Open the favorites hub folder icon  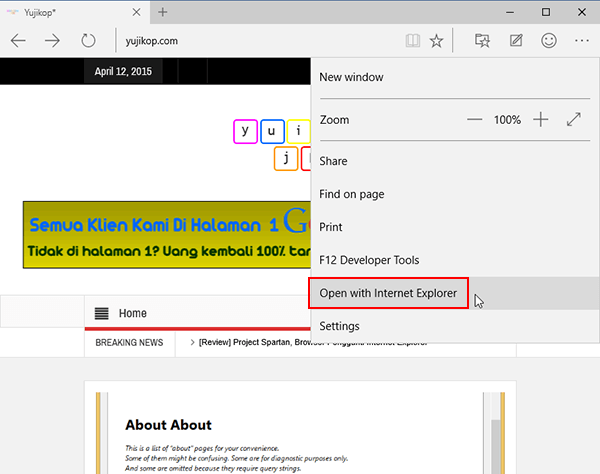coord(482,40)
